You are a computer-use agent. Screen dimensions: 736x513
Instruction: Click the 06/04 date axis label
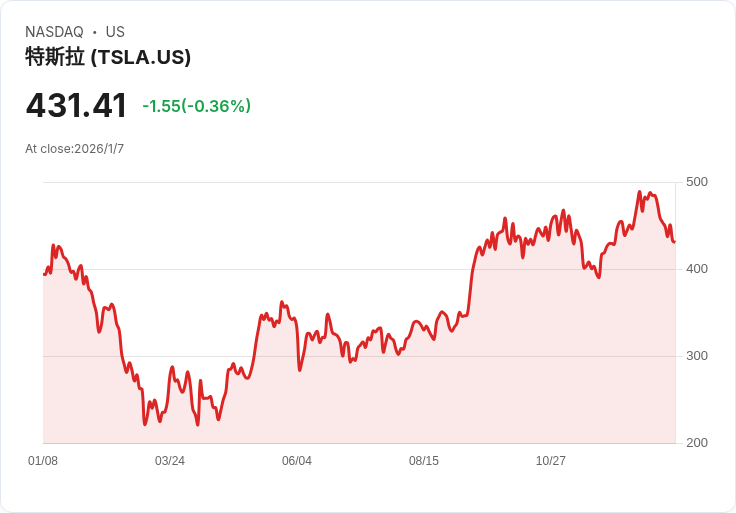tap(297, 461)
